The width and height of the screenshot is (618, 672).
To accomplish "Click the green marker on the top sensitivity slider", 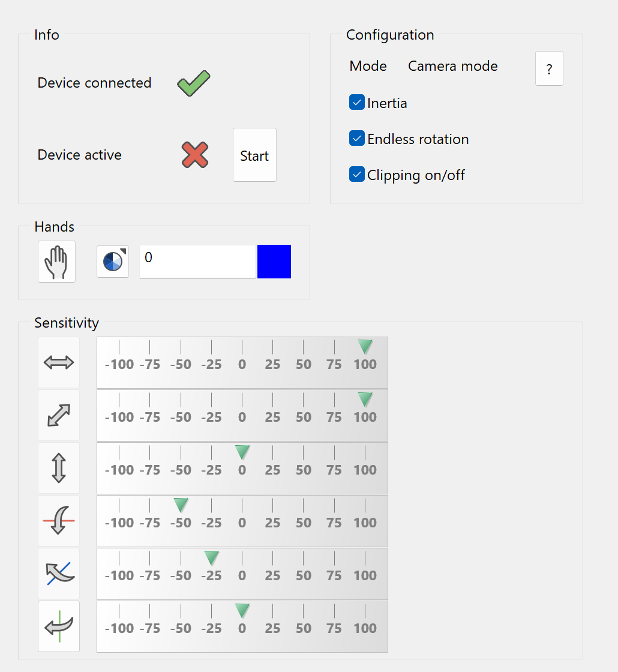I will [x=365, y=346].
